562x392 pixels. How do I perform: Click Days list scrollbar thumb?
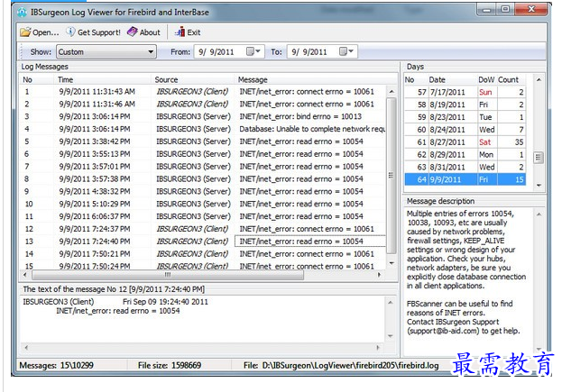pyautogui.click(x=539, y=157)
